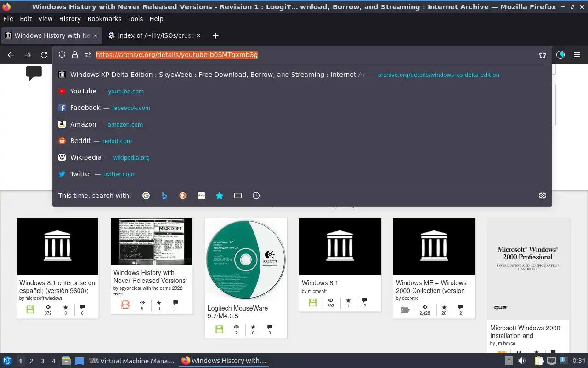Search this time with Google
Screen dimensions: 588x368
tap(146, 195)
